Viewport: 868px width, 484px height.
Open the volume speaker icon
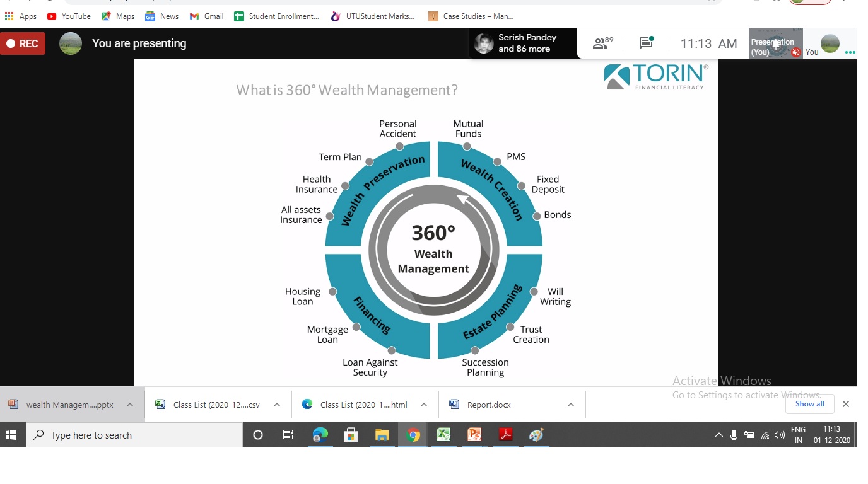780,435
